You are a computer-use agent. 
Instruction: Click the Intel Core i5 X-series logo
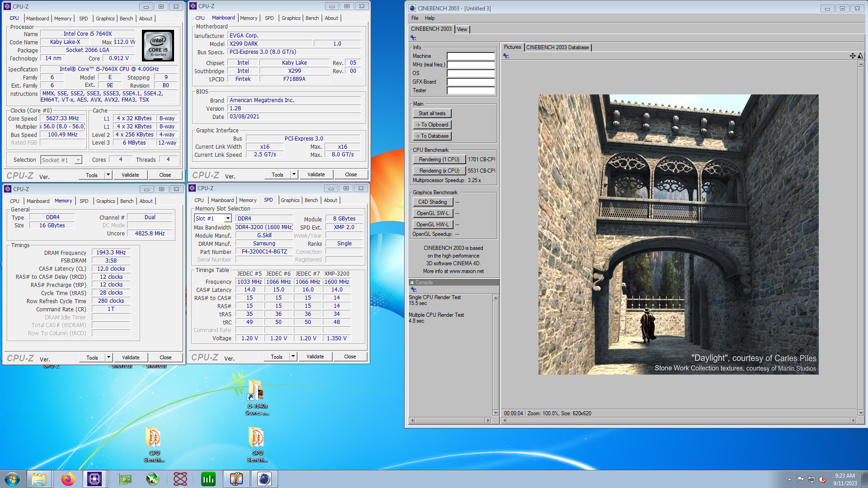158,46
